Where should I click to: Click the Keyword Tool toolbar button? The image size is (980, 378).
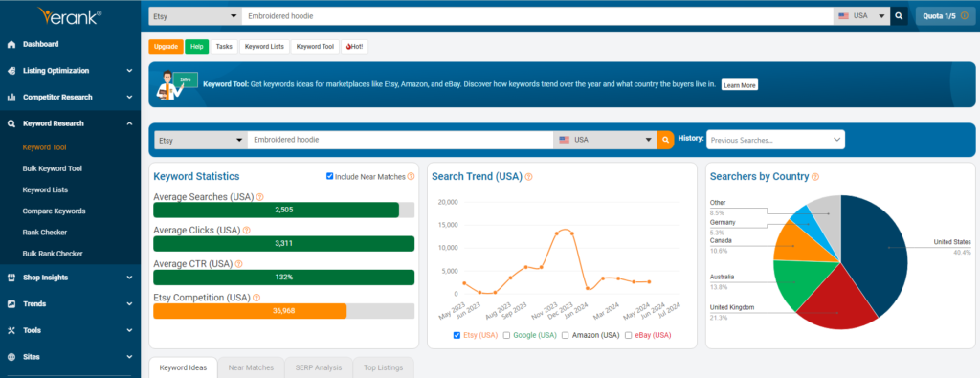[x=315, y=47]
